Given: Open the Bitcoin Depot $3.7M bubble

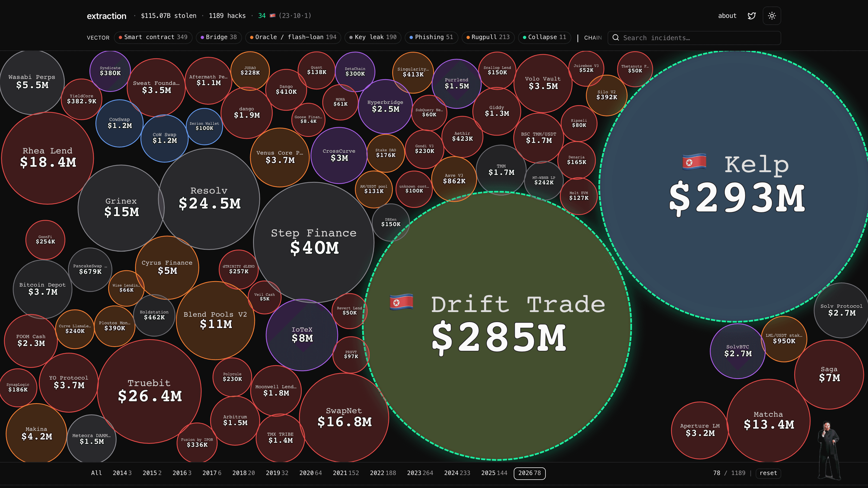Looking at the screenshot, I should [43, 289].
